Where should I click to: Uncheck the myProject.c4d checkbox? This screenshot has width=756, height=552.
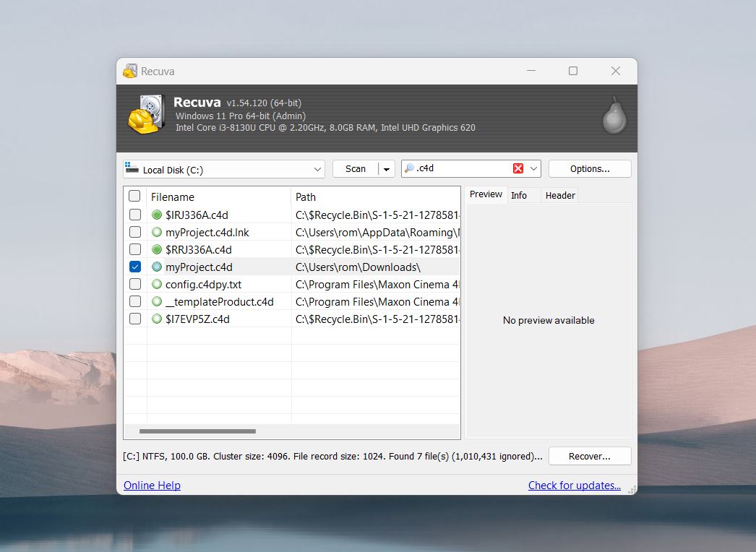[135, 267]
